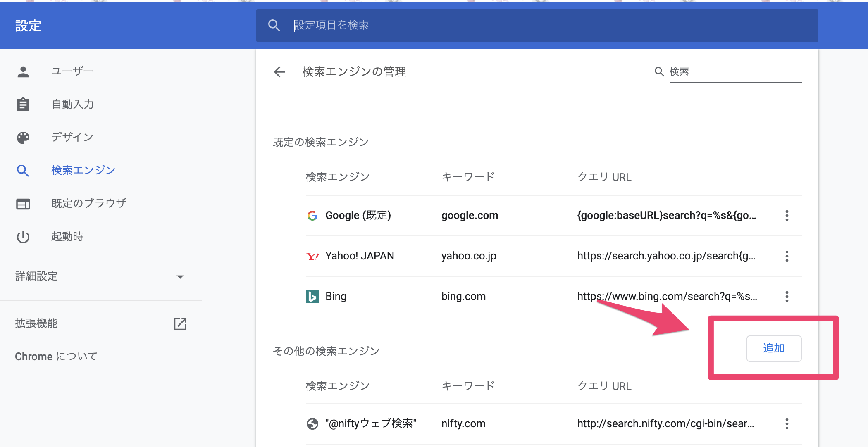Click the power icon for 起動時
This screenshot has width=868, height=447.
[23, 237]
